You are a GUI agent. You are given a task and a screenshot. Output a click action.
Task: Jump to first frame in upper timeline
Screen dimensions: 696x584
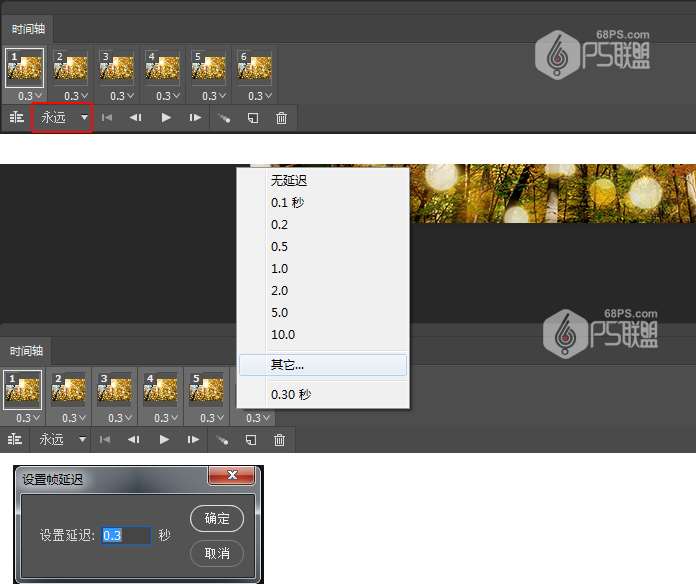(x=107, y=118)
